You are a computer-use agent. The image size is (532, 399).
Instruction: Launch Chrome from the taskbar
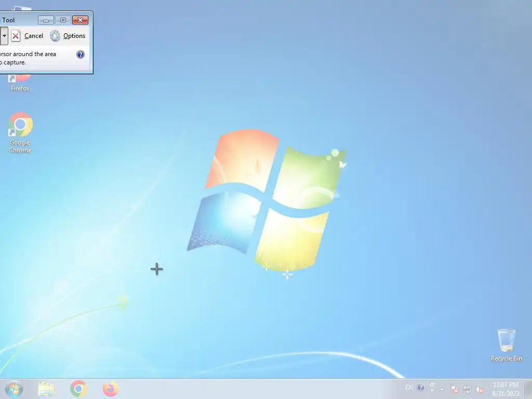point(78,389)
